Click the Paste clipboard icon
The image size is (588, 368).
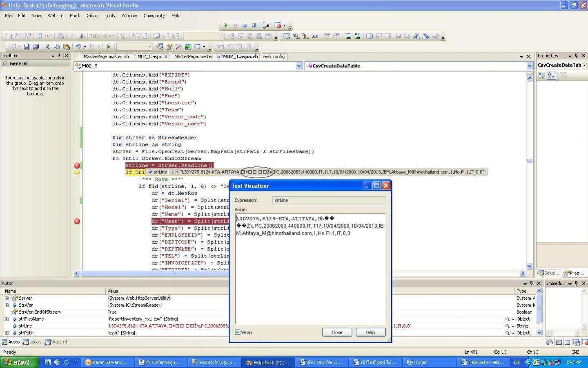tap(66, 47)
